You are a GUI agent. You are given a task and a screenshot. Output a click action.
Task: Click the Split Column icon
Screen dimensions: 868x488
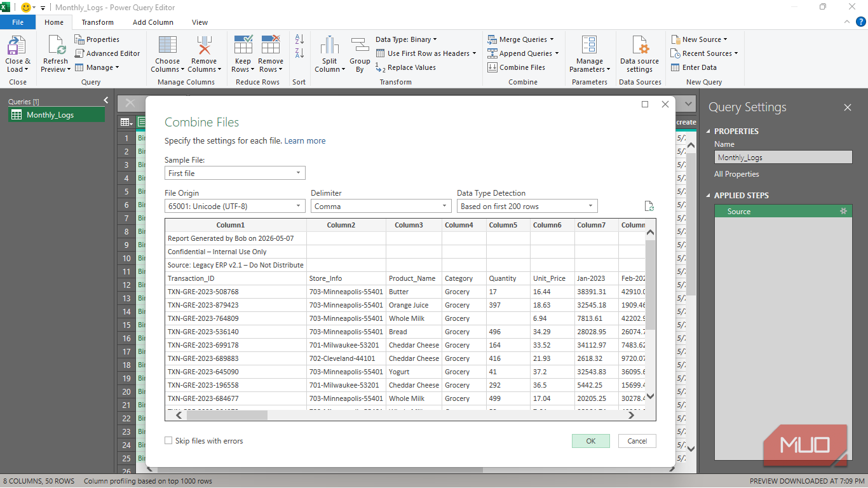(329, 46)
